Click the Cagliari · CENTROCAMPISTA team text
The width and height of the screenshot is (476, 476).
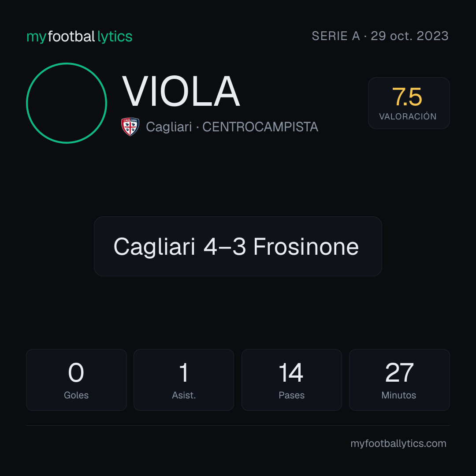(232, 127)
